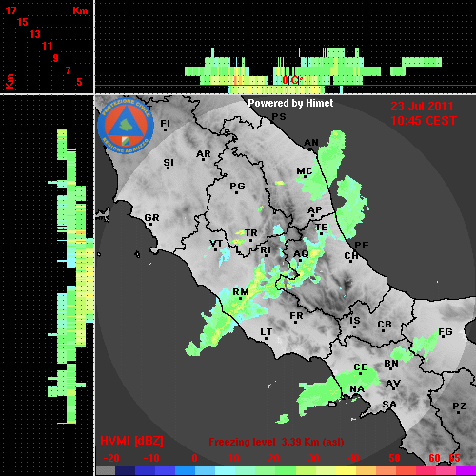Click the NA city marker
Image resolution: width=476 pixels, height=476 pixels.
tap(357, 390)
